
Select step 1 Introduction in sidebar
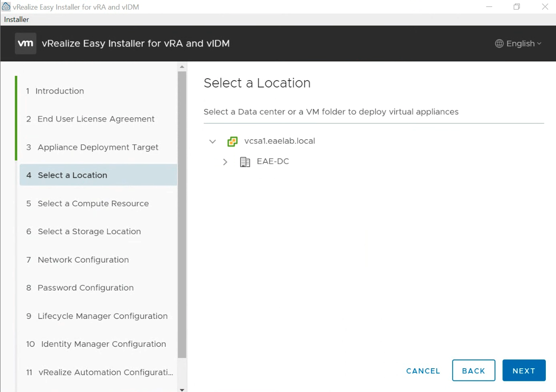[x=59, y=91]
